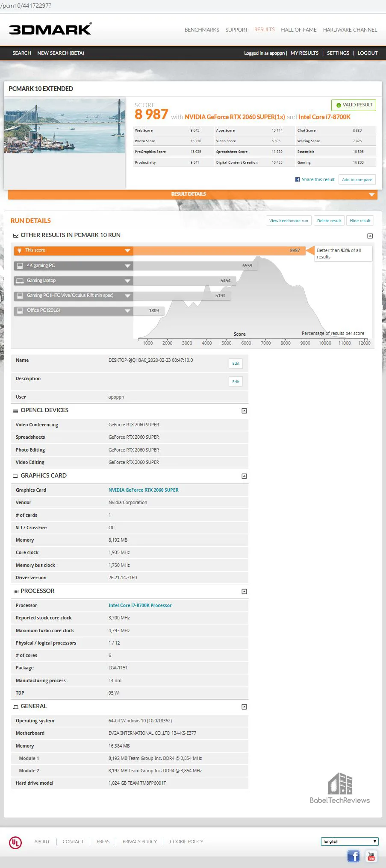The image size is (386, 868).
Task: Open the Facebook page icon in footer
Action: 354,856
